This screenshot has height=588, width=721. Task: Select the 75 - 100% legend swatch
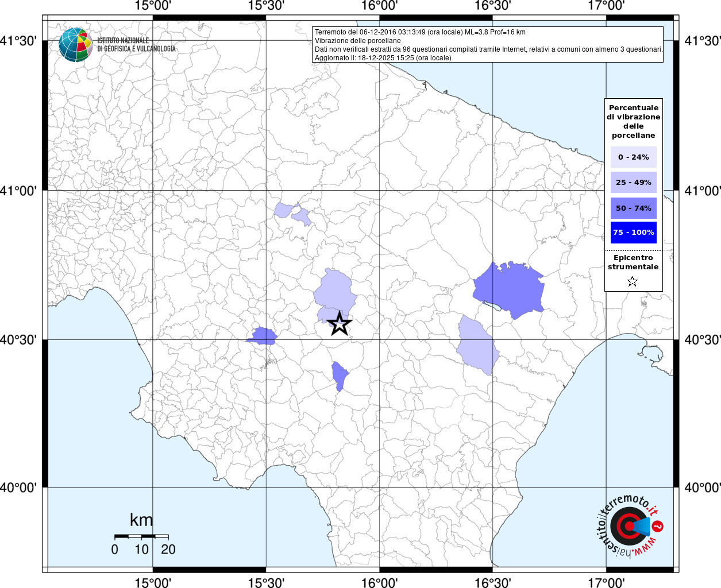point(633,232)
